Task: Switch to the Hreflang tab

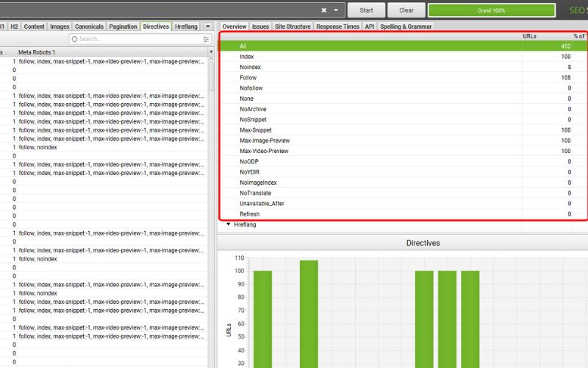Action: [186, 26]
